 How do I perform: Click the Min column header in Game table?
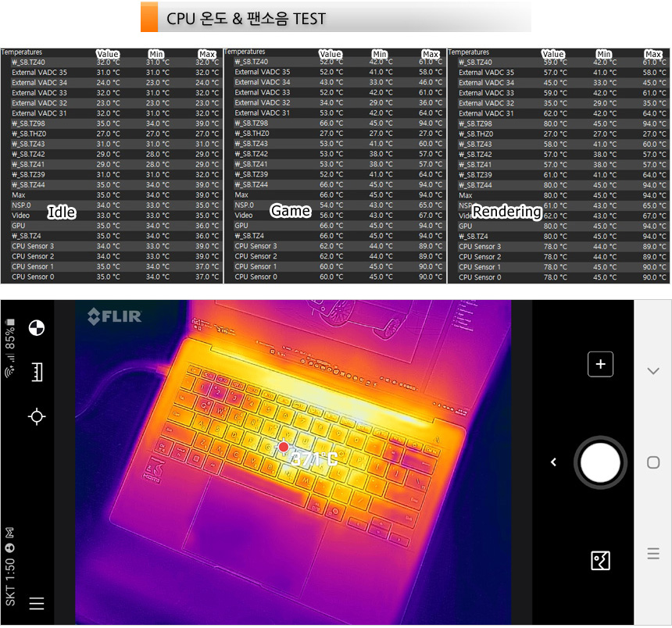tap(380, 54)
